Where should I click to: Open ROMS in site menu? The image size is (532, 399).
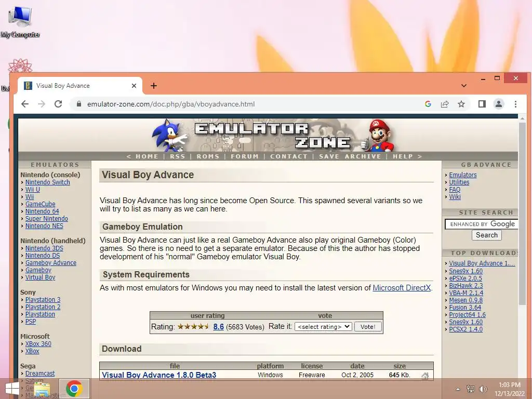(x=208, y=156)
